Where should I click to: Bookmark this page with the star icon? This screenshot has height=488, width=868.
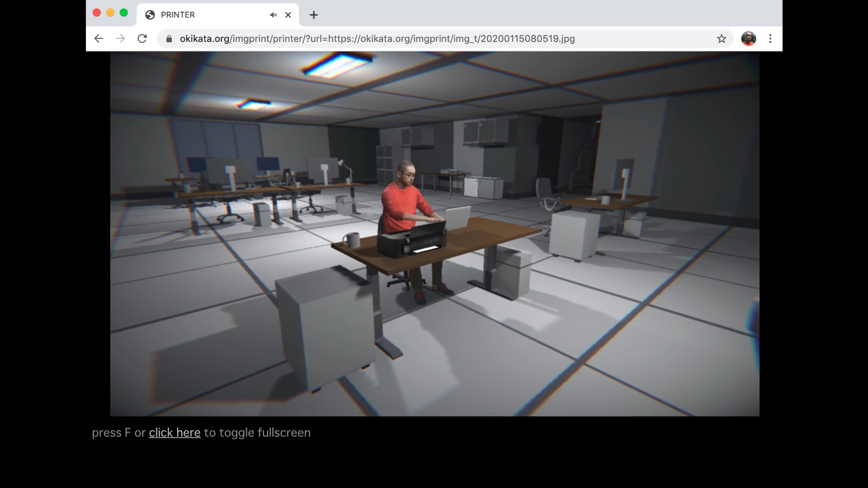pos(722,39)
